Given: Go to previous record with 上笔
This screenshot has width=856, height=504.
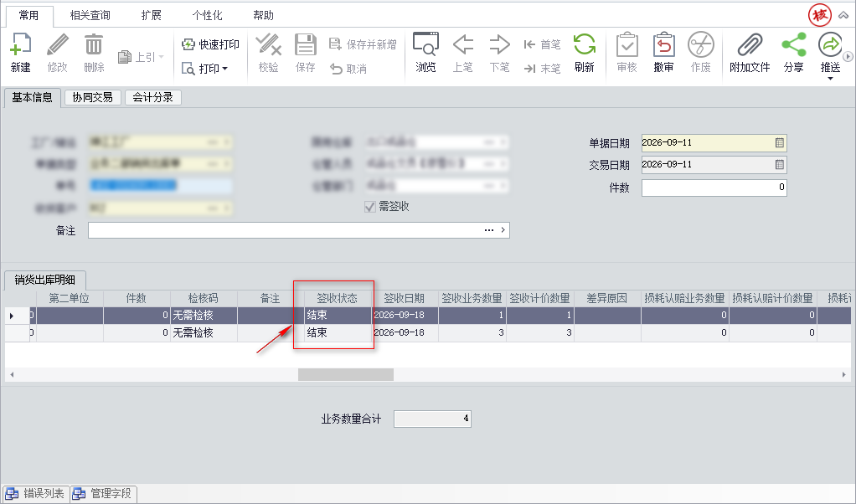Looking at the screenshot, I should click(x=463, y=53).
